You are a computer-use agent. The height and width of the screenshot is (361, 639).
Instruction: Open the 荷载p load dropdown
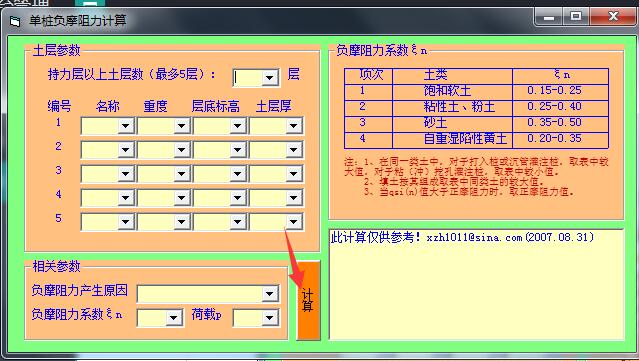[270, 318]
